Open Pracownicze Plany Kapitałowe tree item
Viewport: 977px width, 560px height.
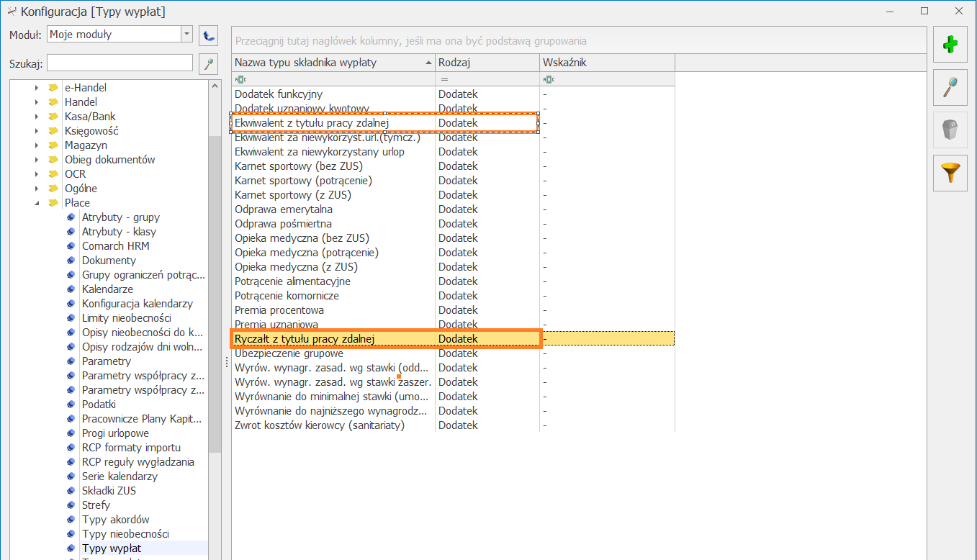tap(142, 419)
